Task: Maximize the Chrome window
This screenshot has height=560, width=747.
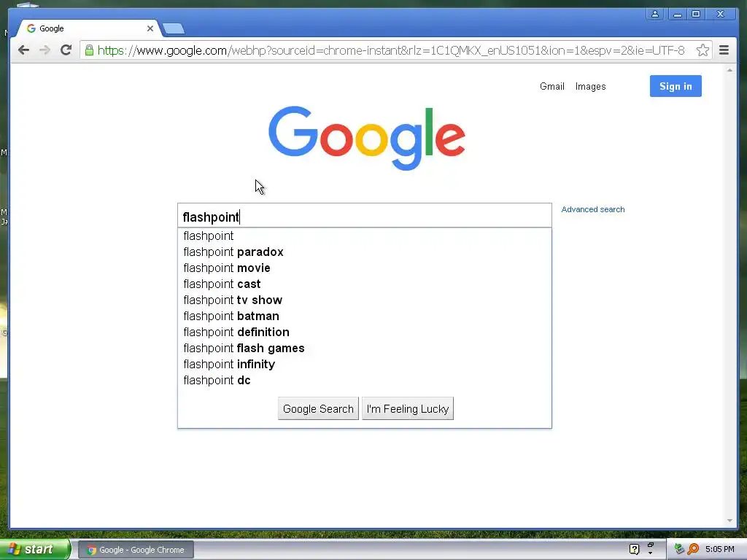Action: [696, 15]
